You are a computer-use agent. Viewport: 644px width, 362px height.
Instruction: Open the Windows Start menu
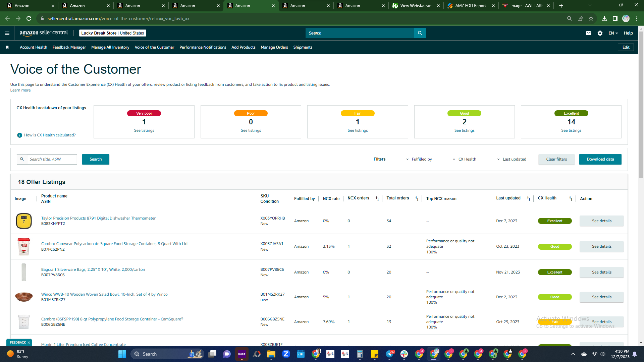click(122, 354)
